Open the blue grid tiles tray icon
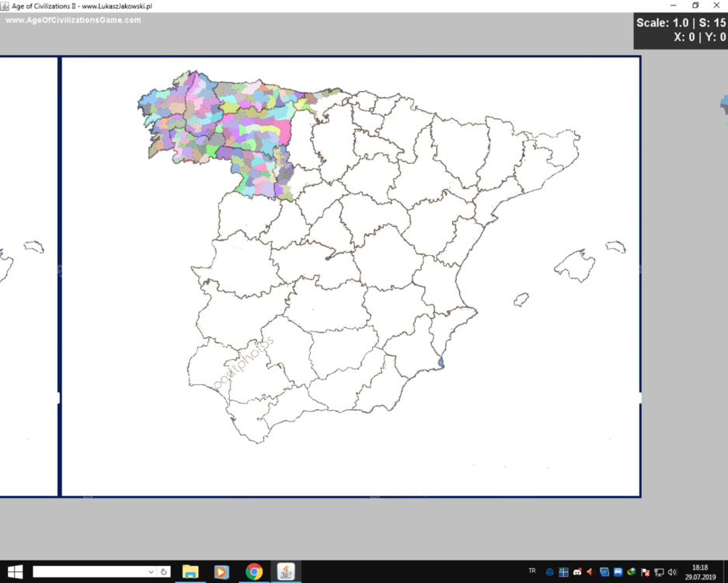Image resolution: width=728 pixels, height=583 pixels. coord(563,572)
